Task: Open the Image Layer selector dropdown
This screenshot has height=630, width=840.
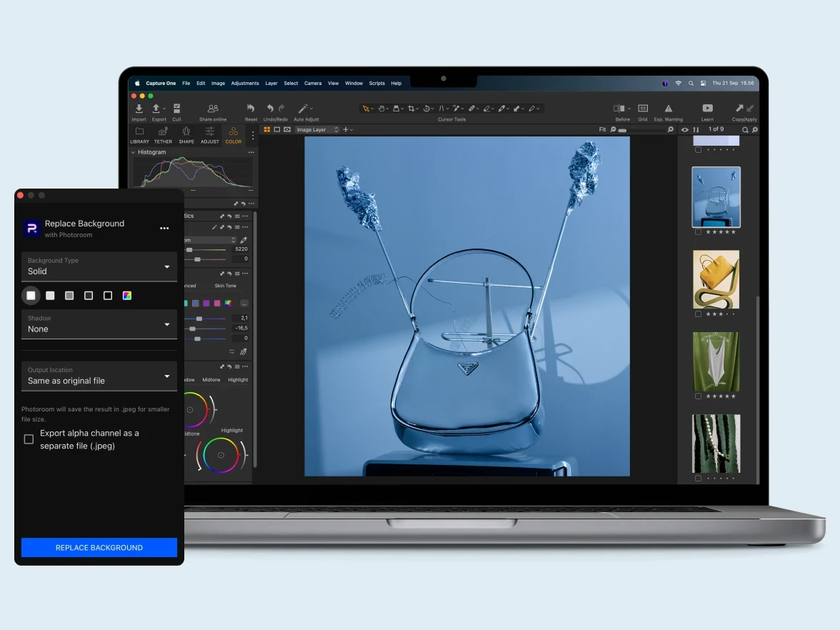Action: click(x=317, y=130)
